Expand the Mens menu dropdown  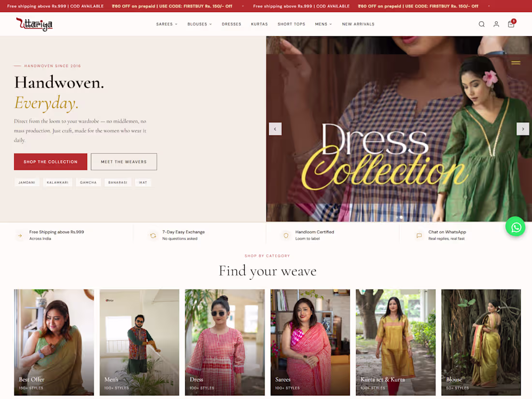[324, 24]
